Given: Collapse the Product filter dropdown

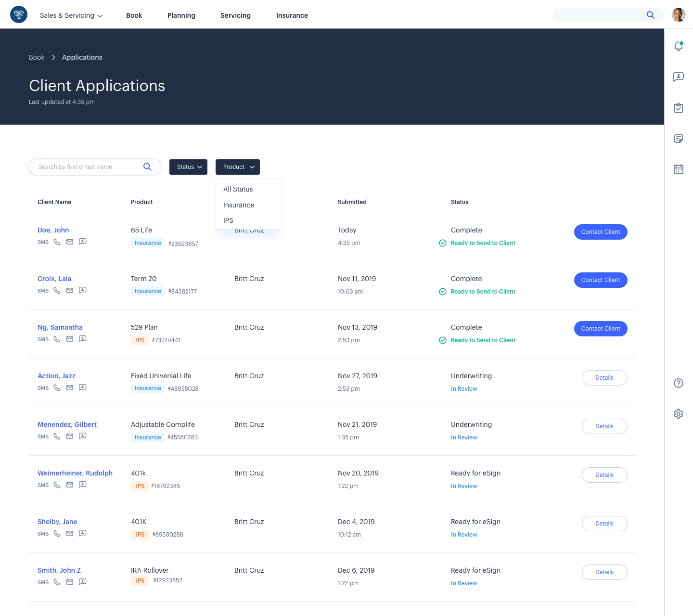Looking at the screenshot, I should 238,167.
